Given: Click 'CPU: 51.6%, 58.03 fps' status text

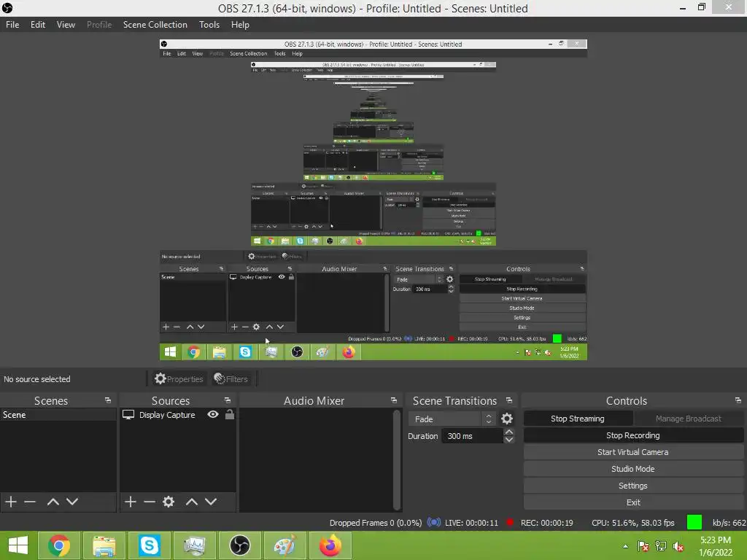Looking at the screenshot, I should [632, 522].
